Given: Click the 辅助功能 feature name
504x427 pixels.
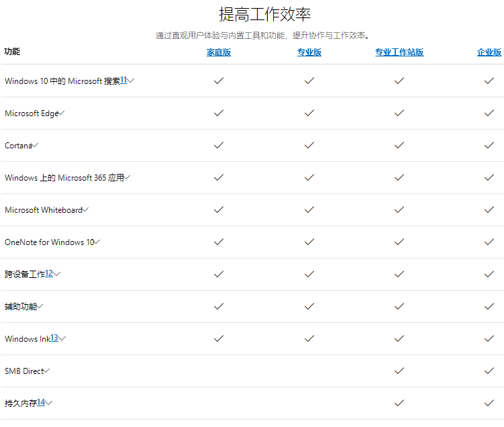Looking at the screenshot, I should pos(21,306).
